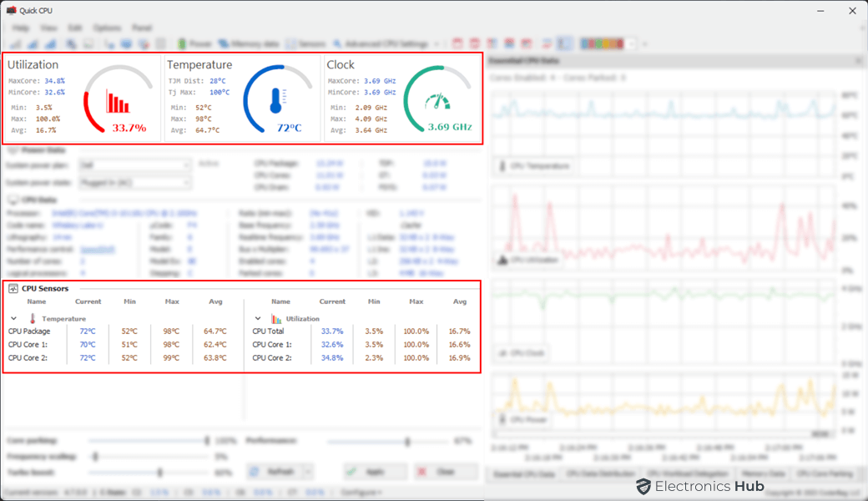868x501 pixels.
Task: Click CPU Core 2 current utilization 34.8%
Action: (332, 357)
